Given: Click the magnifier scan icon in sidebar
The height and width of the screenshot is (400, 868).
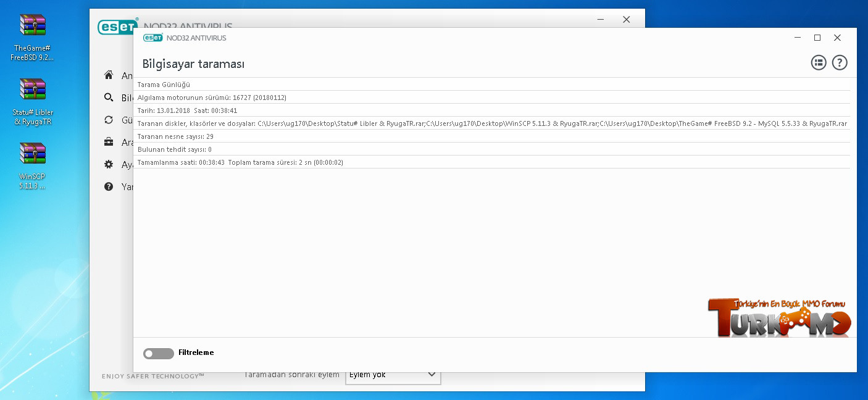Looking at the screenshot, I should pyautogui.click(x=109, y=98).
